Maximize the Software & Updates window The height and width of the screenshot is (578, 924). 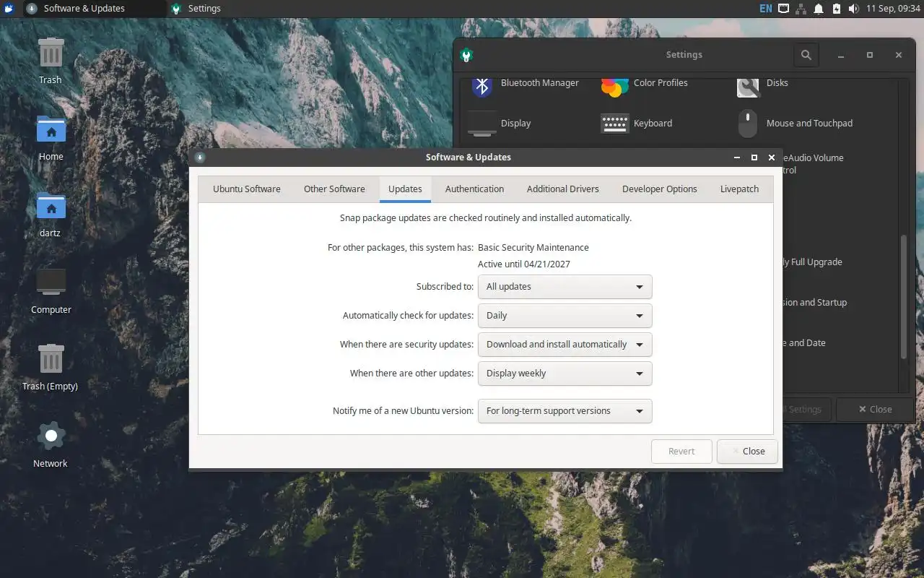tap(754, 158)
